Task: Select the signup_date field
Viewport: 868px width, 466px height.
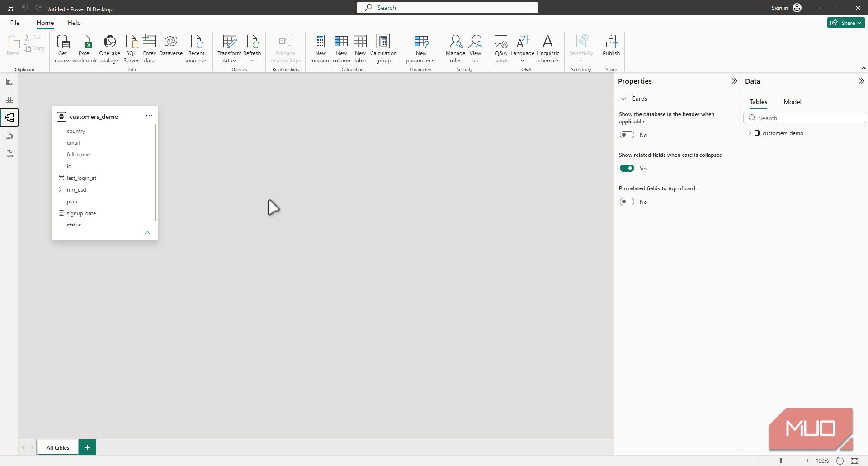Action: point(81,213)
